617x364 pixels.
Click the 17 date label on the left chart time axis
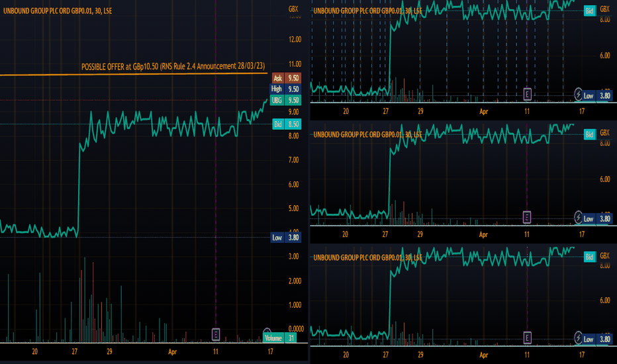[x=270, y=351]
